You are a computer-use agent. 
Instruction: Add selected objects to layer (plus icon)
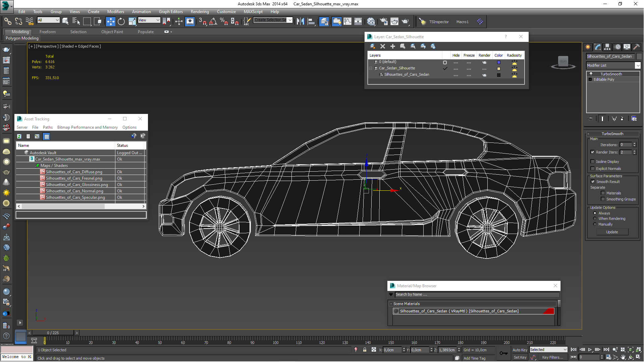pyautogui.click(x=393, y=46)
